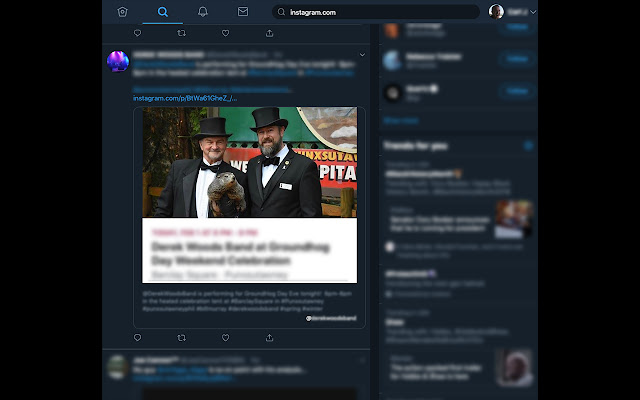
Task: Open the avatar of the bottom tweet author
Action: [118, 367]
